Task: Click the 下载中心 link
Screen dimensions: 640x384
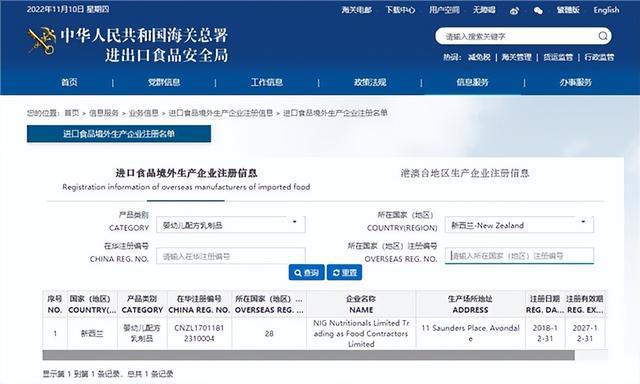Action: click(400, 10)
